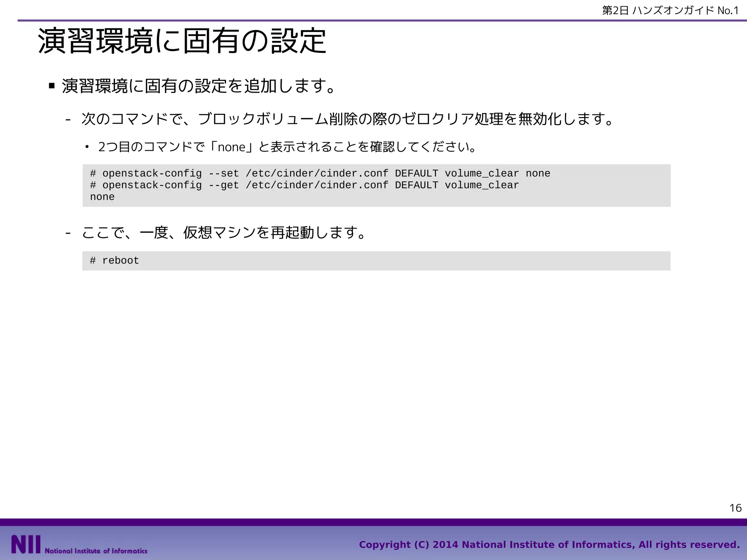Click the small dot bullet before 2つ目のコマンド
747x560 pixels.
pos(87,147)
